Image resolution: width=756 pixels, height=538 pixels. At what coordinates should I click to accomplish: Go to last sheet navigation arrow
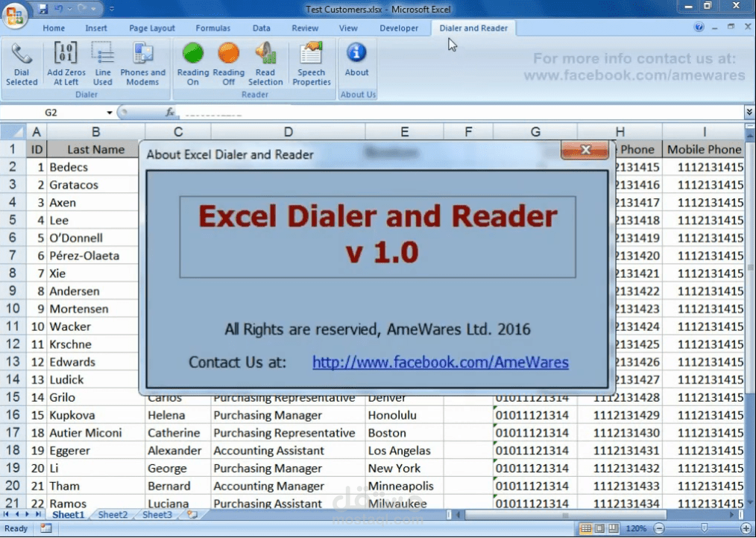click(x=37, y=514)
